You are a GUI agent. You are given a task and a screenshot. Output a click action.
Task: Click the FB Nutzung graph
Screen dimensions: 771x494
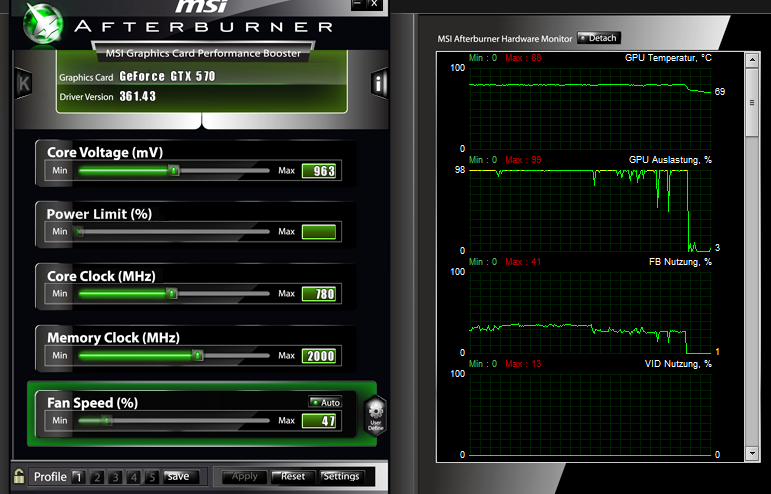590,312
